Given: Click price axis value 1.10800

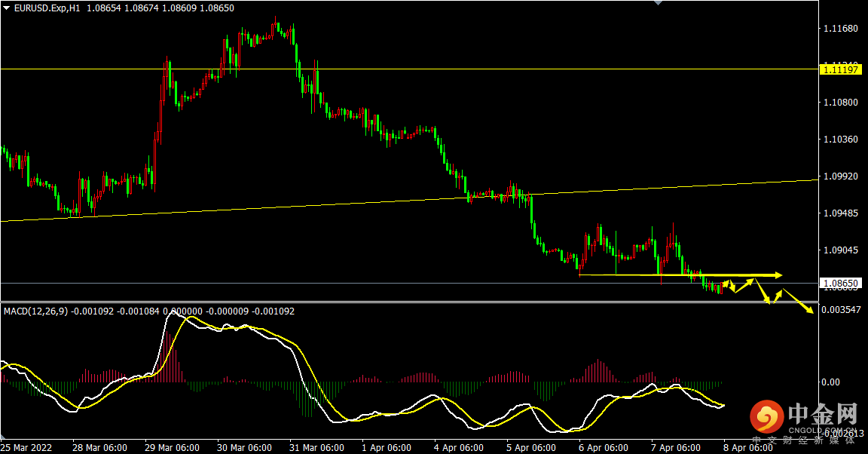Looking at the screenshot, I should pos(840,102).
